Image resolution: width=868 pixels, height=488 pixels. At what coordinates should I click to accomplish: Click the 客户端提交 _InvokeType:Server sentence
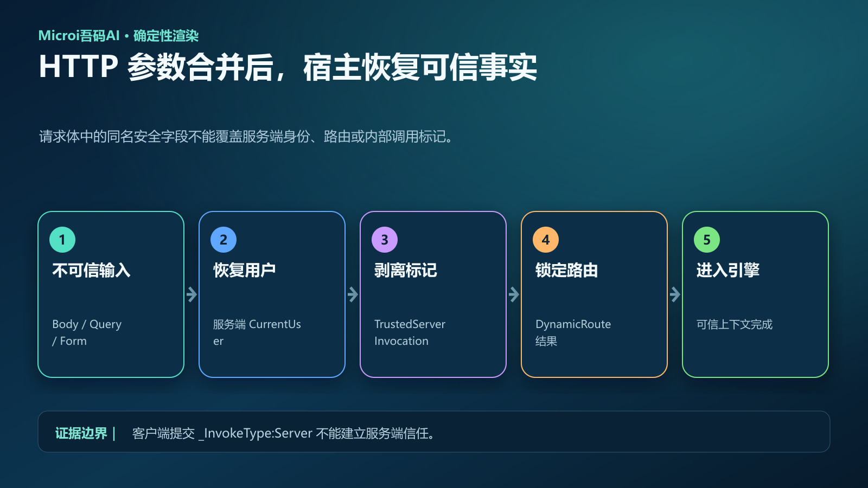pos(283,433)
